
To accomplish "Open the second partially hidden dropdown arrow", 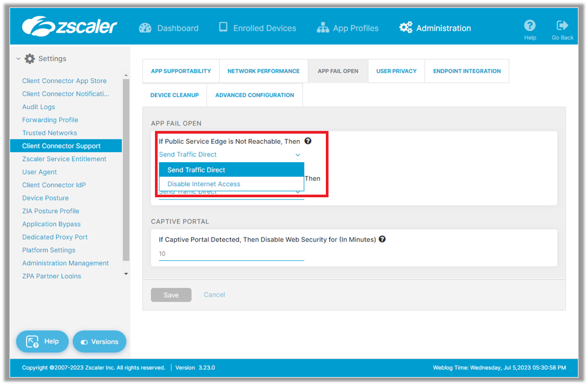I will [x=298, y=192].
